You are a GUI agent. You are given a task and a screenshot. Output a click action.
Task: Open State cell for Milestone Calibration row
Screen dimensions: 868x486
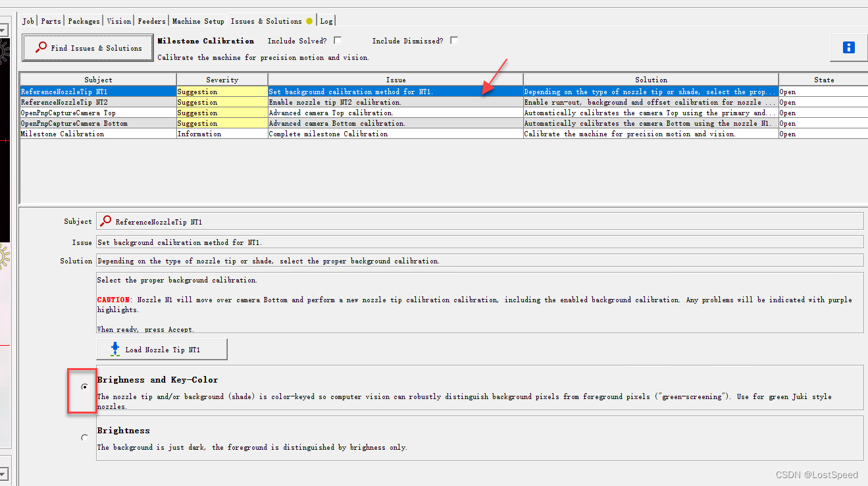823,134
